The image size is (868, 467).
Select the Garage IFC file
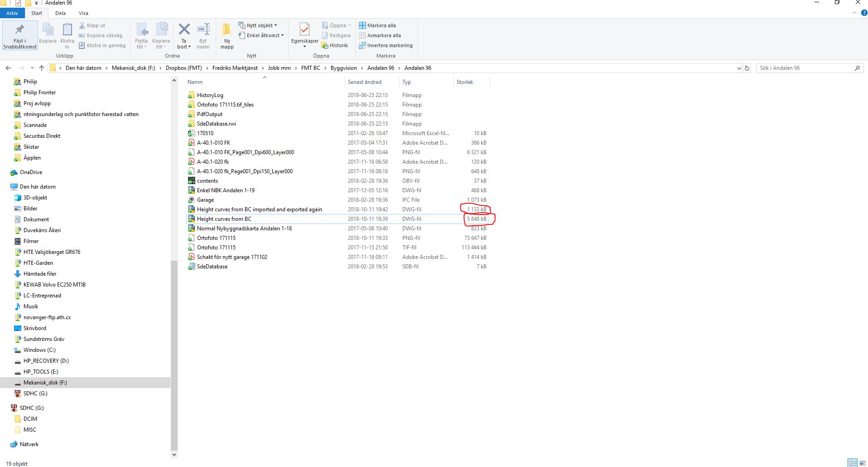click(x=337, y=200)
